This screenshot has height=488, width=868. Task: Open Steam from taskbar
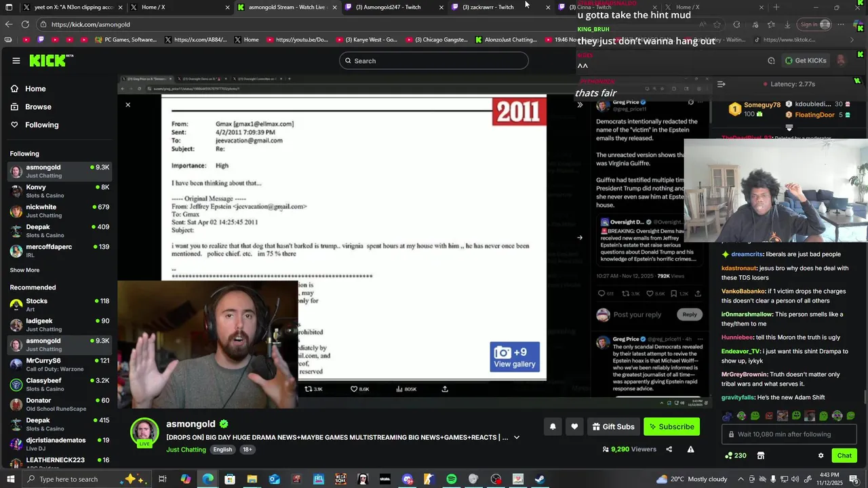tap(540, 479)
